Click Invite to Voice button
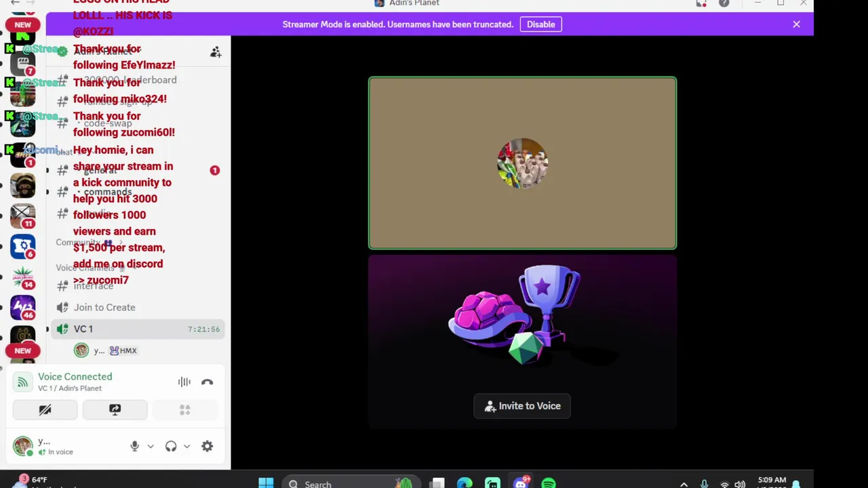868x488 pixels. pos(522,406)
